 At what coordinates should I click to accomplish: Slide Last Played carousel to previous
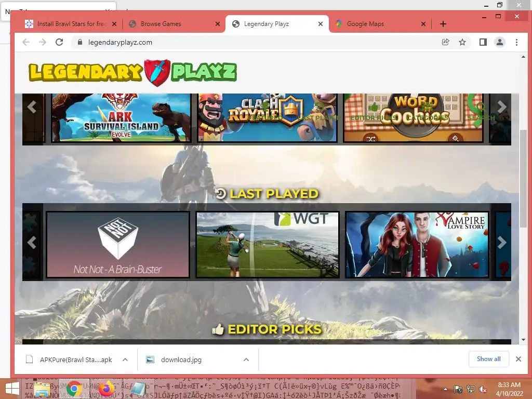click(x=32, y=242)
